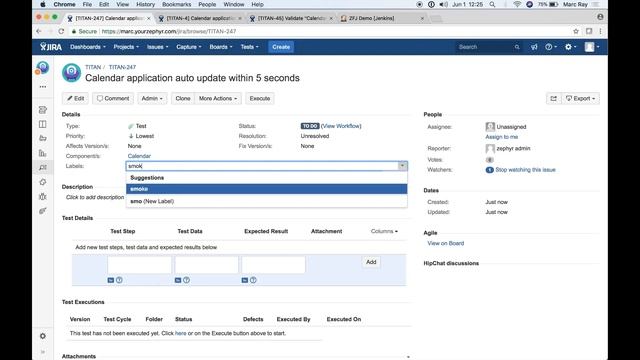Click the TITAN breadcrumb link
Viewport: 640px width, 360px height.
coord(93,67)
